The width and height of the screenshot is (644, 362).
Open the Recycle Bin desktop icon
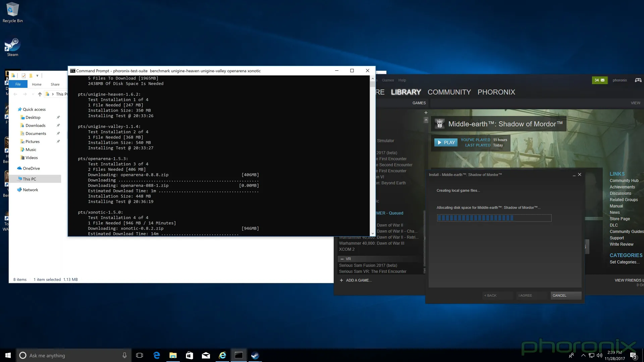coord(12,12)
